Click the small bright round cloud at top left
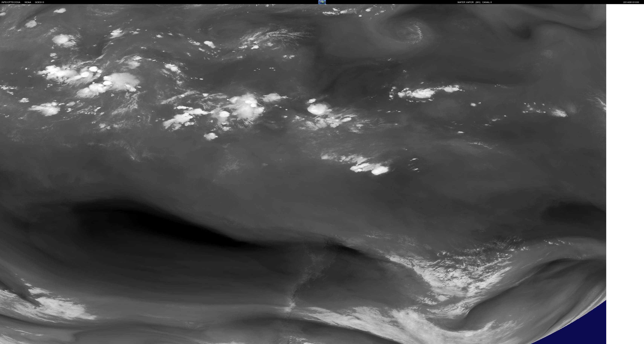This screenshot has width=644, height=344. pyautogui.click(x=31, y=24)
